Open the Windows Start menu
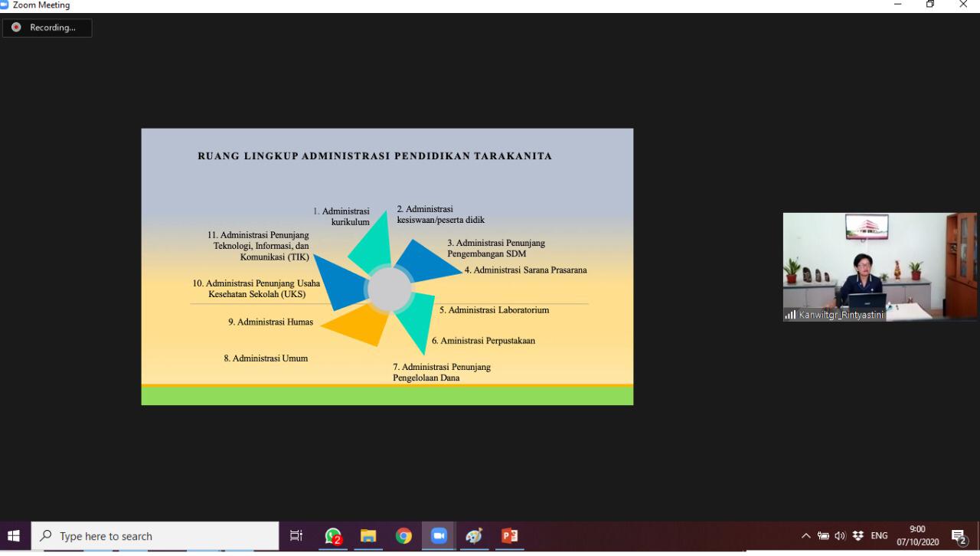 coord(14,536)
